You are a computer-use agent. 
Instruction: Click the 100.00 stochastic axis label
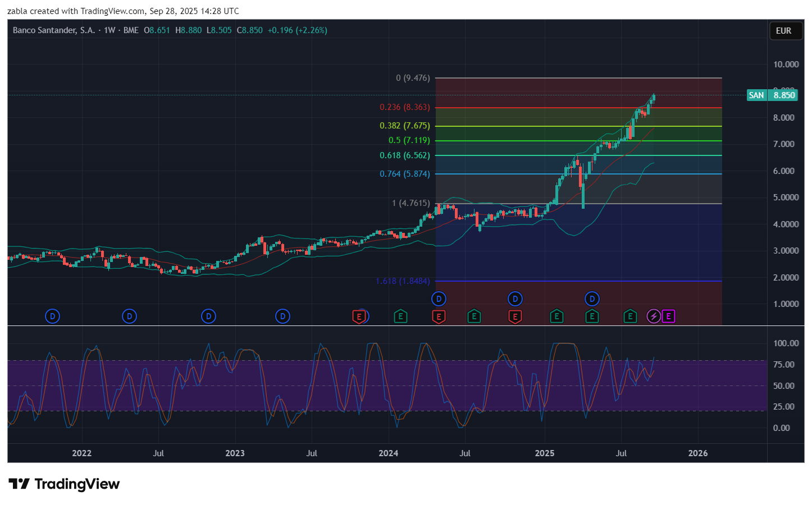[786, 343]
